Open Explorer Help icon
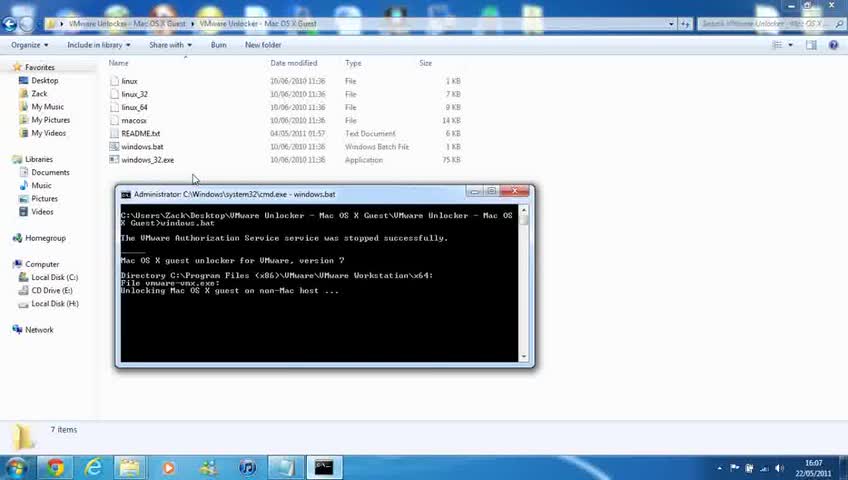 point(833,45)
